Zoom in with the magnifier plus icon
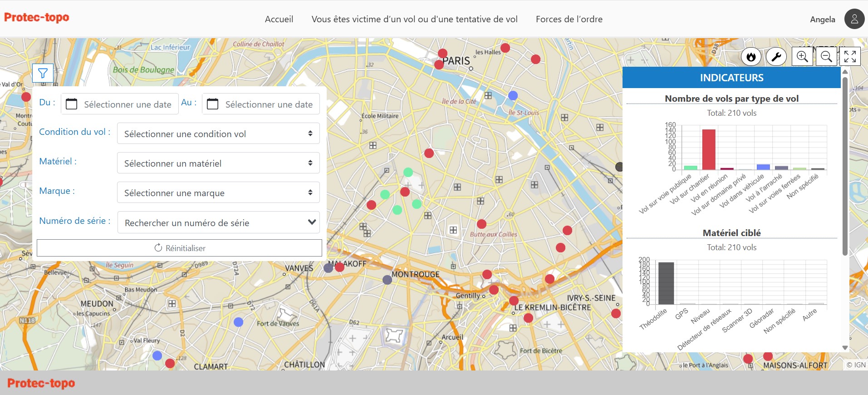This screenshot has width=868, height=395. tap(802, 57)
